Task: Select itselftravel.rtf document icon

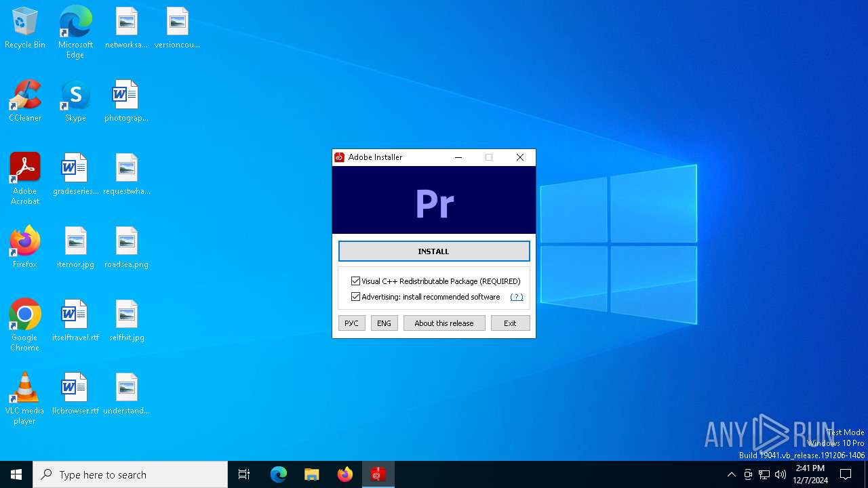Action: coord(75,321)
